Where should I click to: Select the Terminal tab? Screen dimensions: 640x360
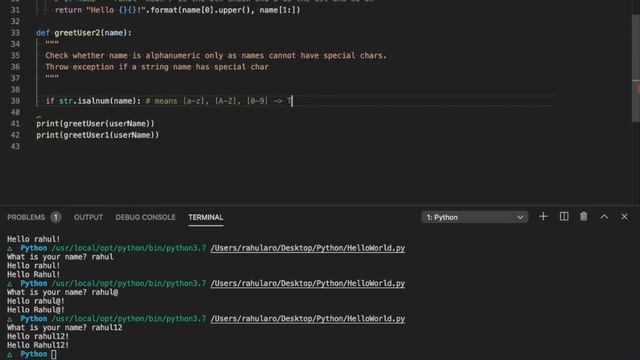206,217
